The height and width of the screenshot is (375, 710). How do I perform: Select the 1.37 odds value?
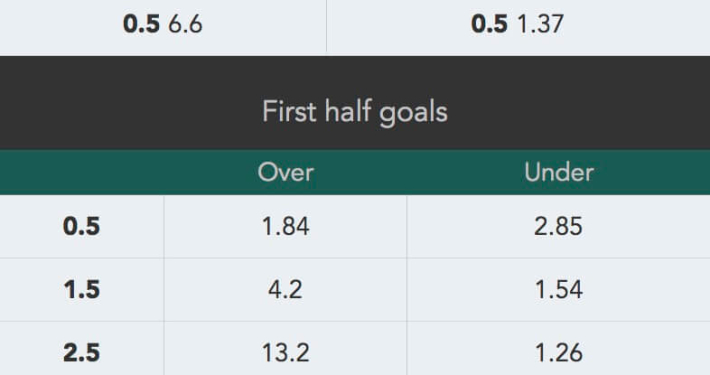[x=540, y=24]
